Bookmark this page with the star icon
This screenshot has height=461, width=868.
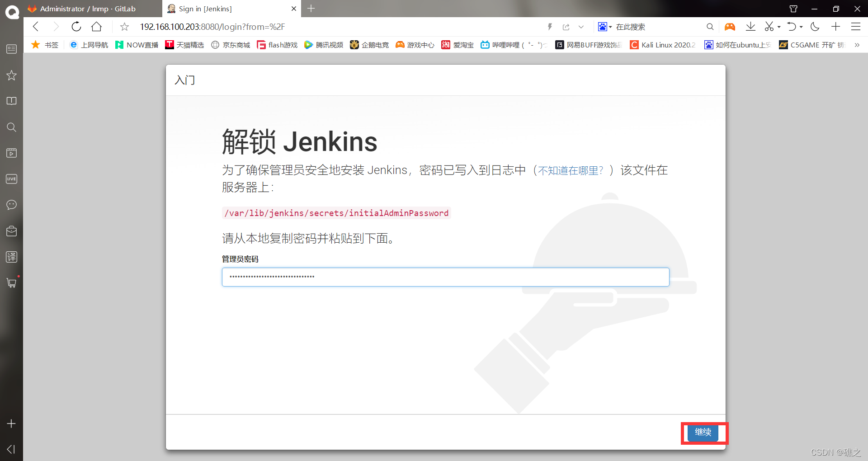coord(125,27)
